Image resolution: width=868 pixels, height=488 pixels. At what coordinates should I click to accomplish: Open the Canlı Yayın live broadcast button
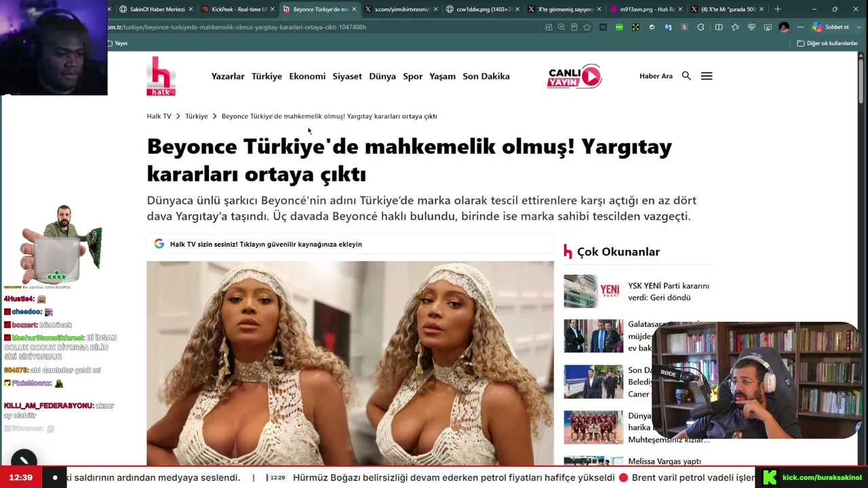tap(574, 77)
